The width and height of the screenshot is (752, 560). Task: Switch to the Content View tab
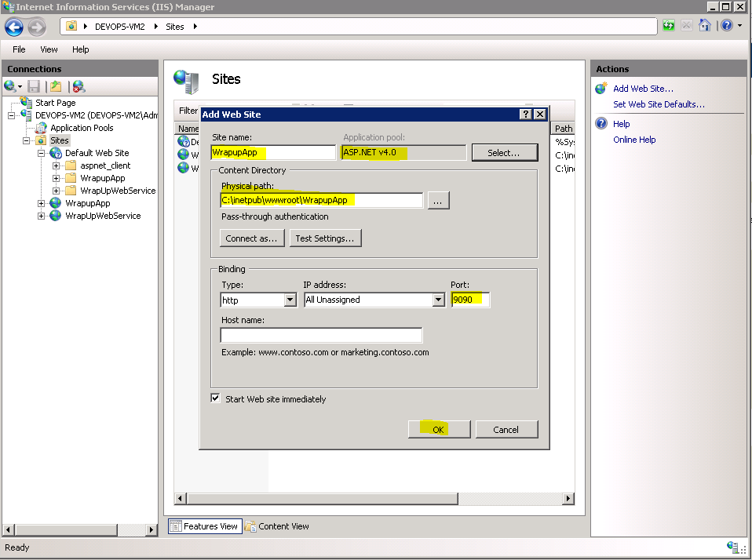(x=276, y=526)
